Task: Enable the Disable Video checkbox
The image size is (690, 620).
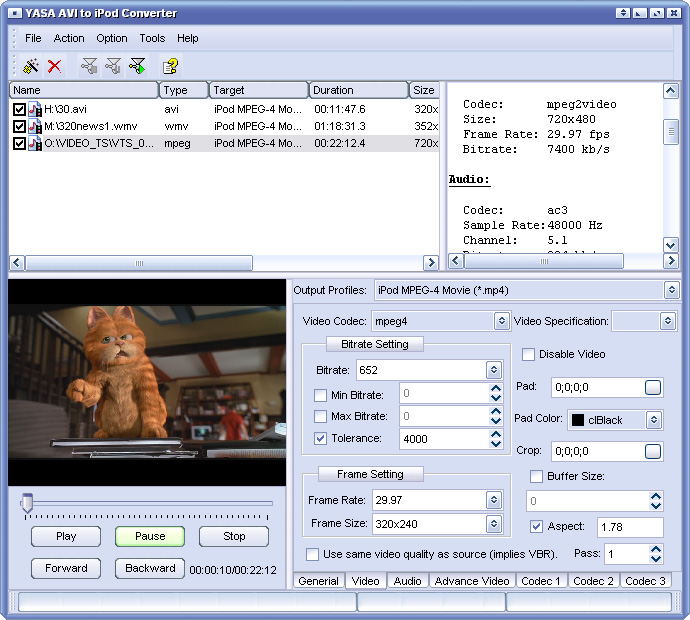Action: (x=529, y=354)
